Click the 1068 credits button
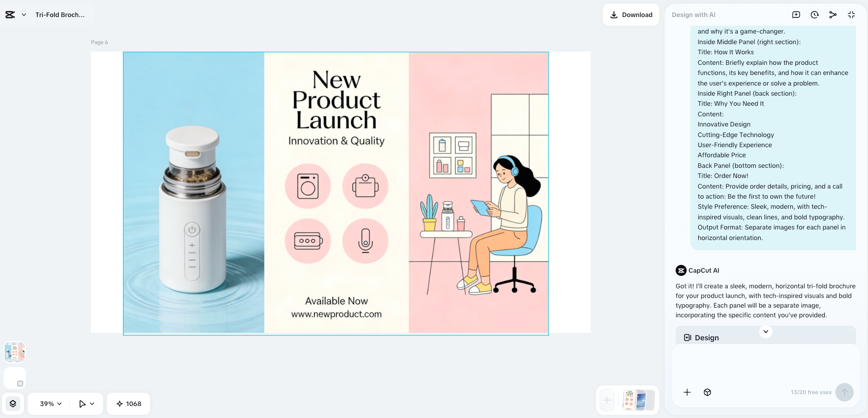 128,403
